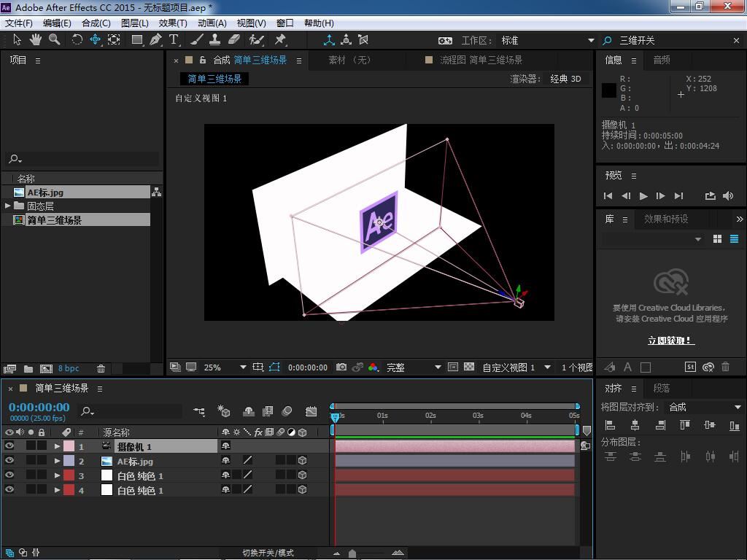The image size is (747, 560).
Task: Open Graph Editor in timeline
Action: coord(311,411)
